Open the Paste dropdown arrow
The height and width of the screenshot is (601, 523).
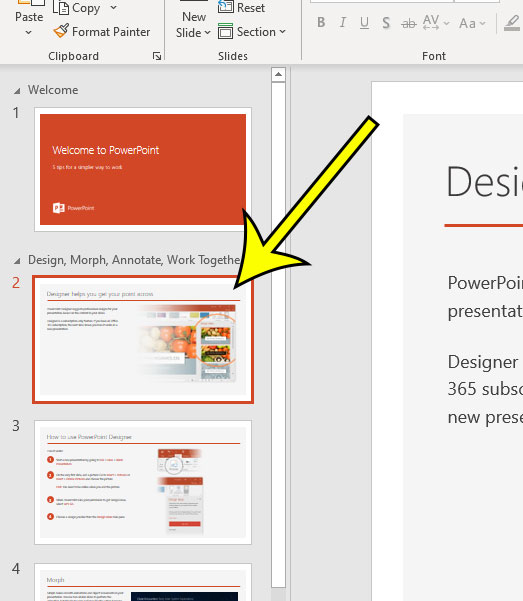(x=28, y=33)
